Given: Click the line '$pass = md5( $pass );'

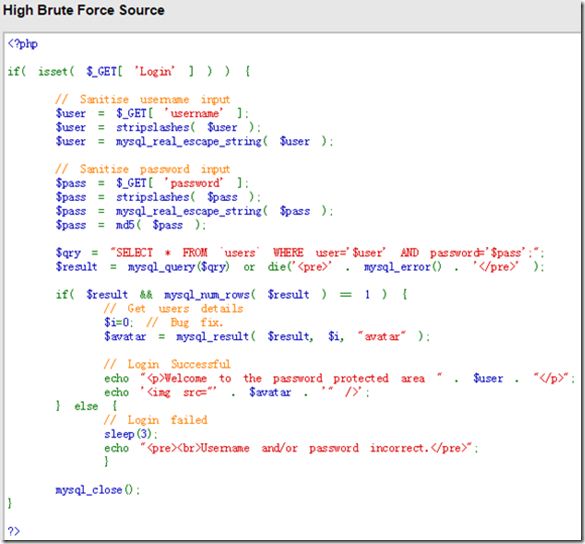Looking at the screenshot, I should click(x=131, y=225).
